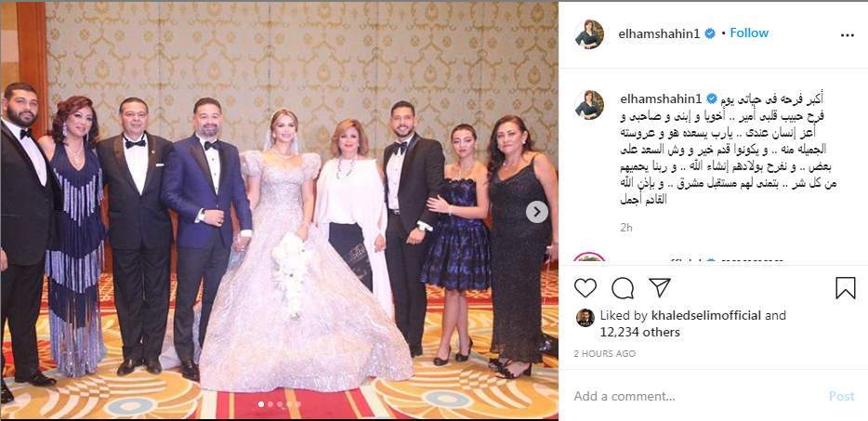Image resolution: width=868 pixels, height=421 pixels.
Task: Click the wedding group photo
Action: point(279,210)
